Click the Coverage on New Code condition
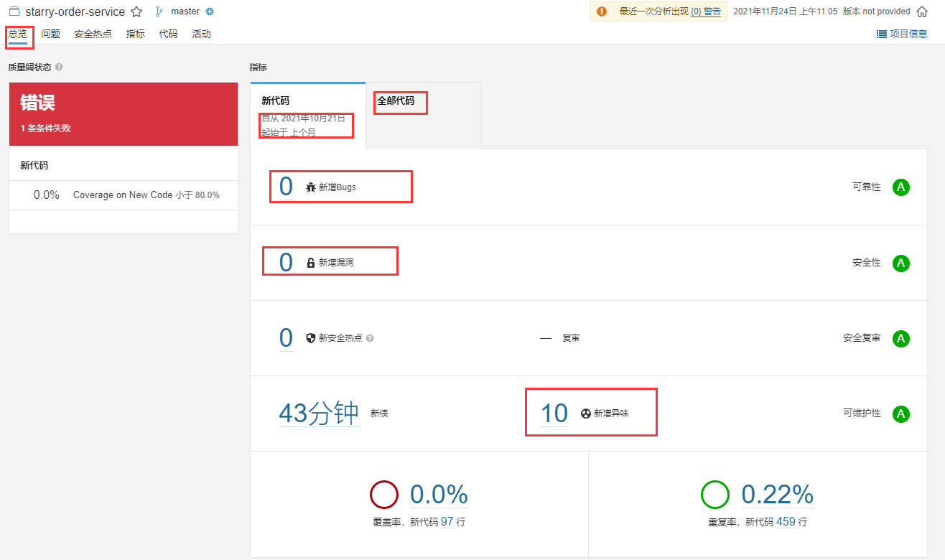This screenshot has width=945, height=560. tap(124, 195)
